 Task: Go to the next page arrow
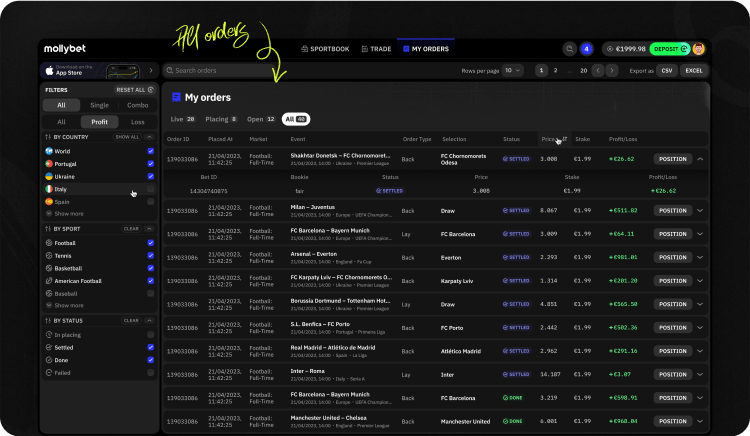pos(612,71)
